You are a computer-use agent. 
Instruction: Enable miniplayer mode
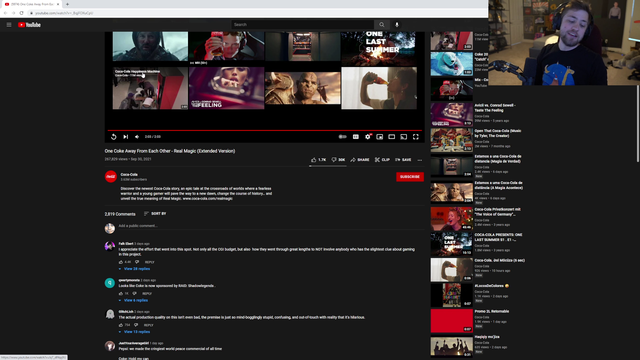pyautogui.click(x=380, y=137)
